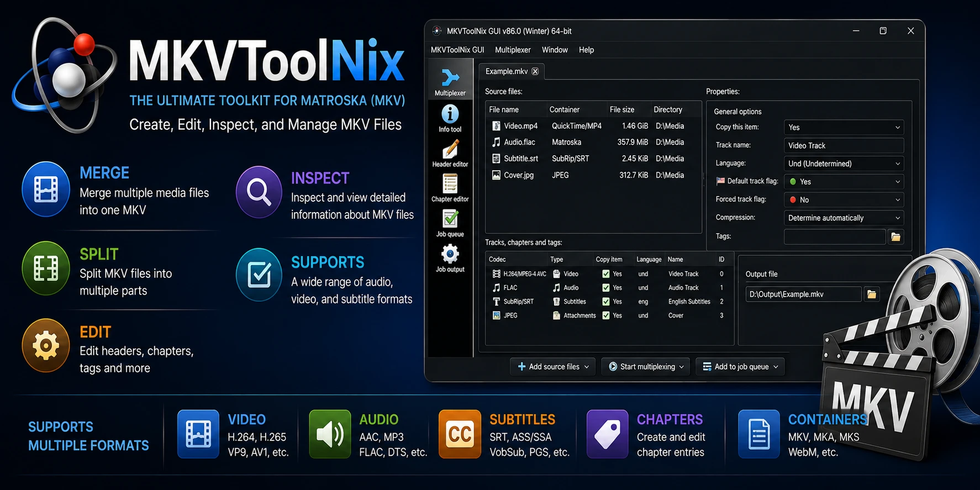This screenshot has height=490, width=980.
Task: Close the Example.mkv tab
Action: [x=535, y=71]
